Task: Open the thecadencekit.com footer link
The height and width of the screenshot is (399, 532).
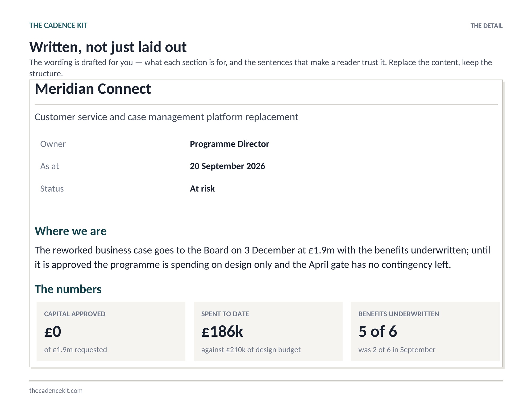Action: (x=56, y=390)
